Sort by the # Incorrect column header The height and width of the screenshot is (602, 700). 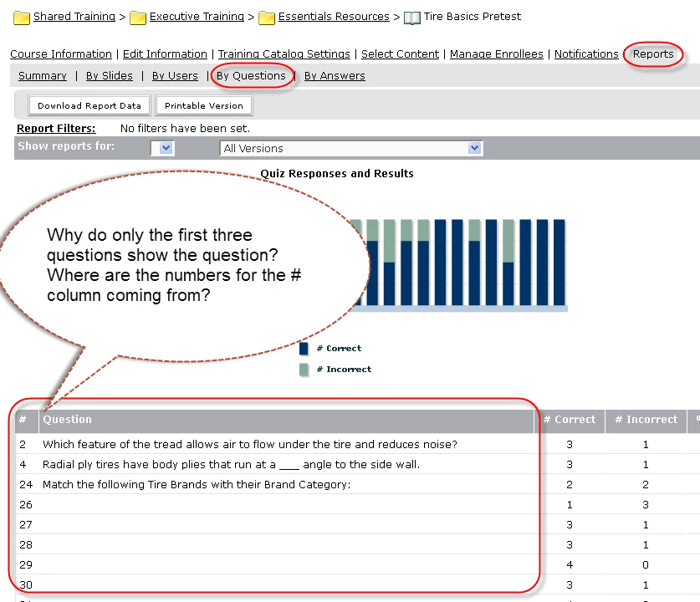tap(646, 420)
